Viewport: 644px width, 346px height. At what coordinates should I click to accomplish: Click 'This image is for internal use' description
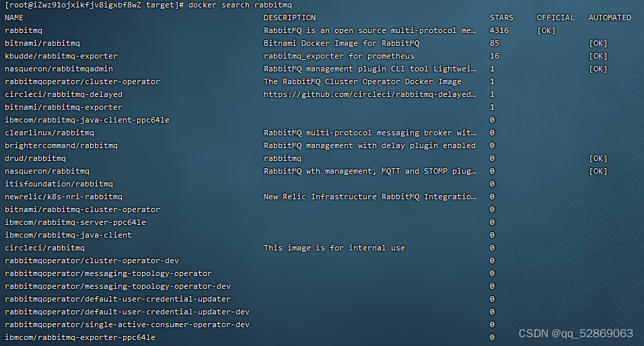pyautogui.click(x=334, y=248)
